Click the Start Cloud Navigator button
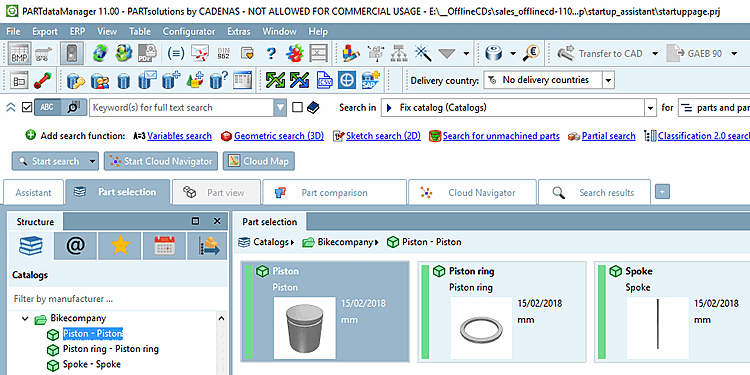The height and width of the screenshot is (375, 750). tap(161, 161)
